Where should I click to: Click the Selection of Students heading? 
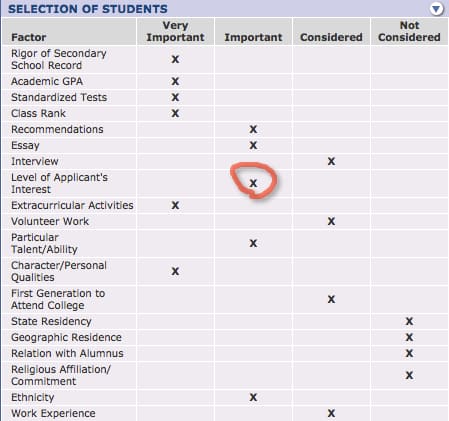(88, 9)
